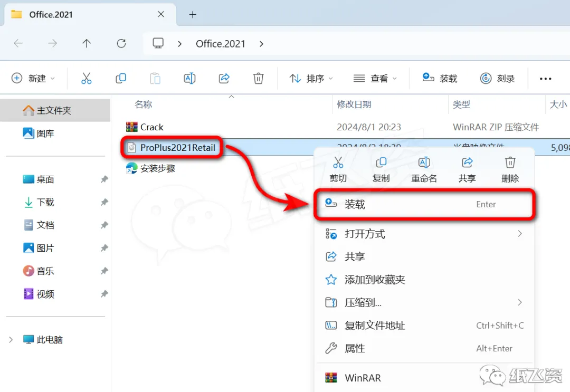Unpin 视频 using its pin icon
The image size is (570, 392).
[104, 293]
